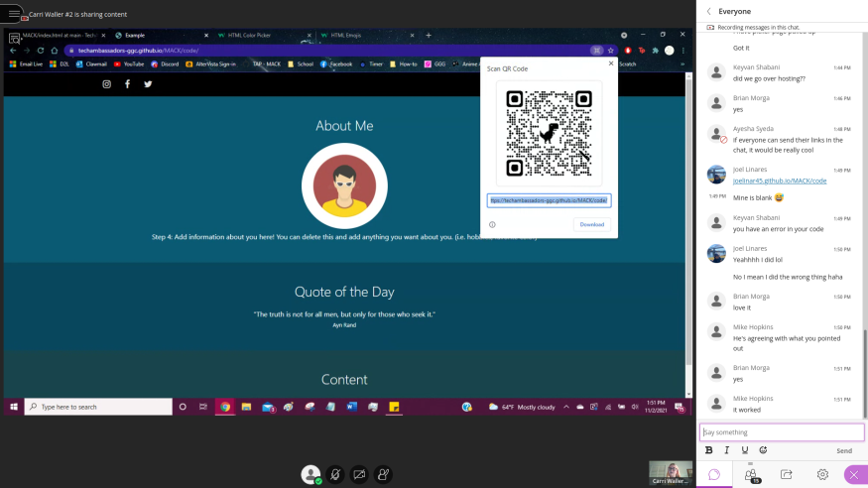Switch to the Attendees panel tab
The image size is (868, 488).
pos(751,475)
